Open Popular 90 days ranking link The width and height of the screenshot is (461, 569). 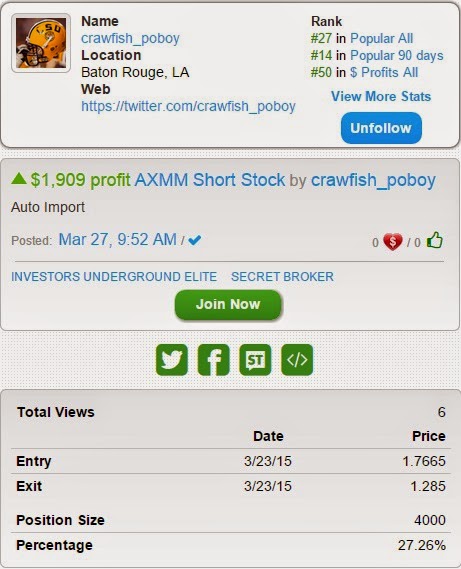coord(397,55)
